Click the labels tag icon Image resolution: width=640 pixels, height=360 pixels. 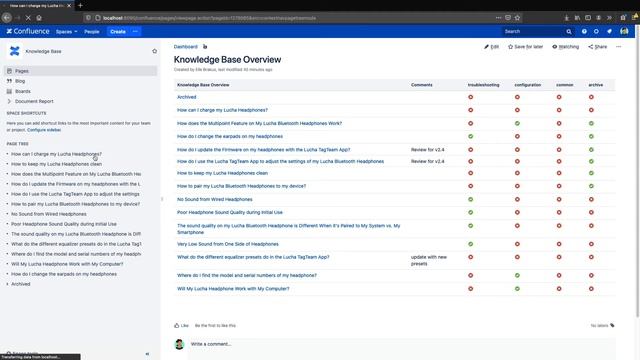click(612, 325)
